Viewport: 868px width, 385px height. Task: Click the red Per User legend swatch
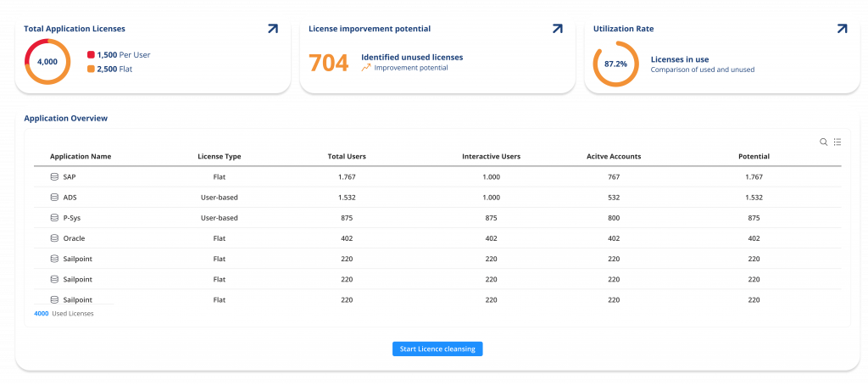91,55
